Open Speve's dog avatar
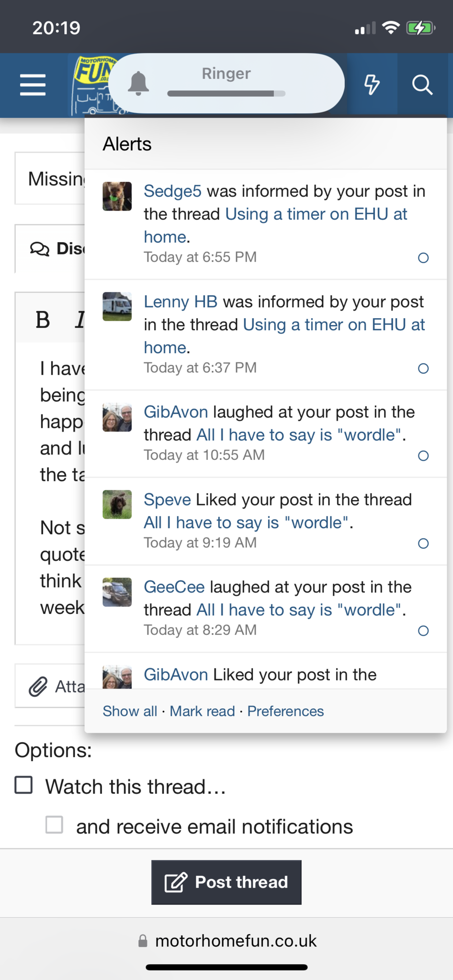 click(117, 504)
